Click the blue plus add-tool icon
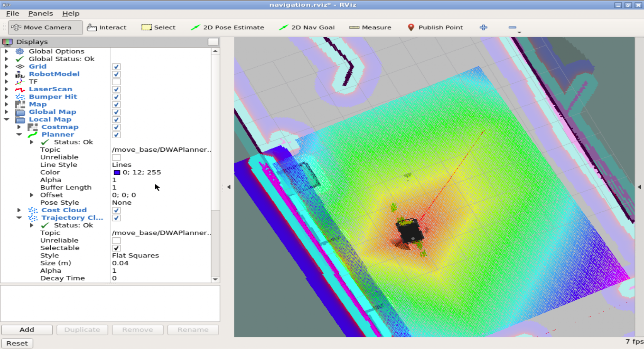 [483, 27]
